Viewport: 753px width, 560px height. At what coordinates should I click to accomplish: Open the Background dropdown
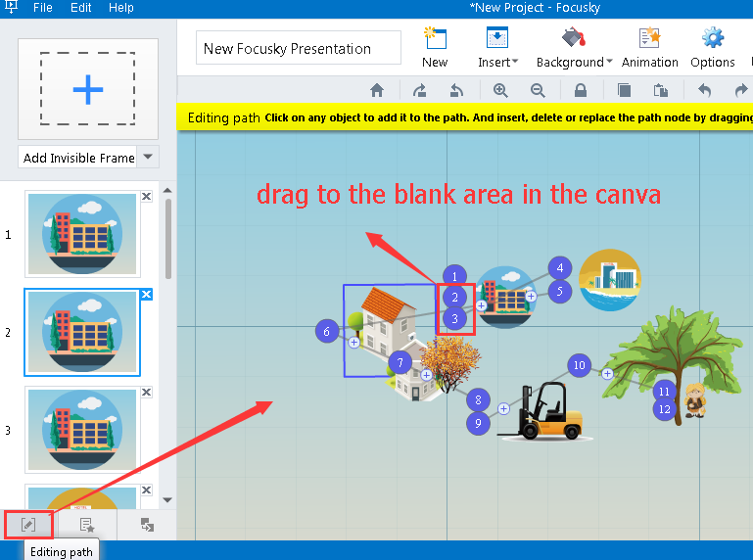coord(574,47)
